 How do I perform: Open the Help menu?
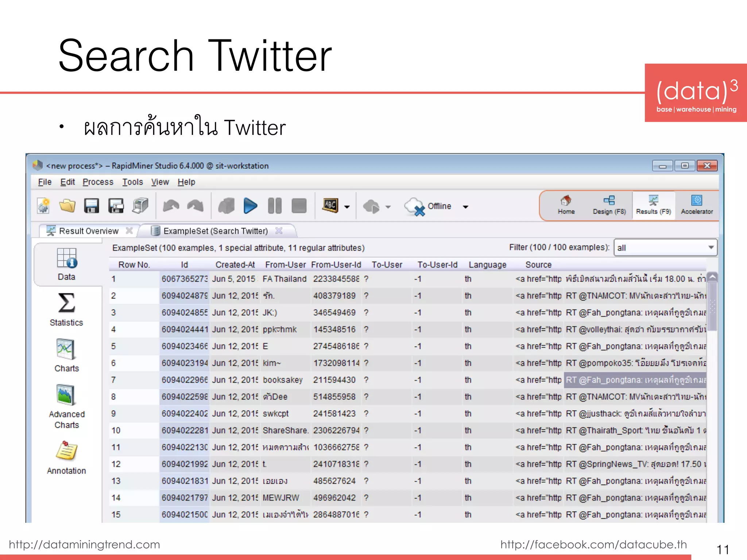coord(186,182)
